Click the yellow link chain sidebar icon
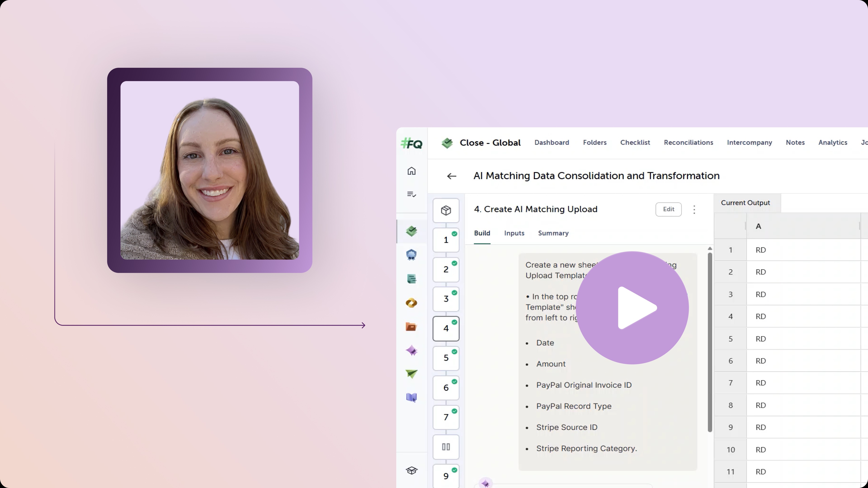The height and width of the screenshot is (488, 868). point(411,303)
